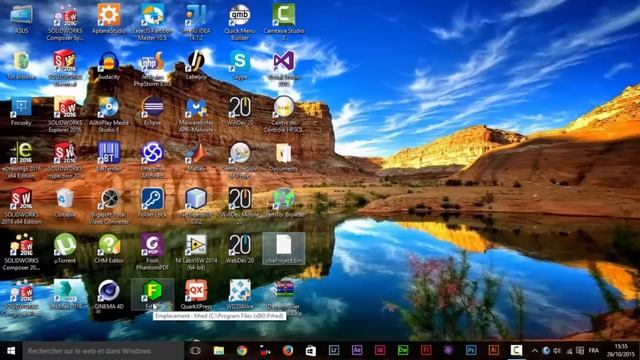Launch Firefox from the taskbar
This screenshot has width=640, height=360.
pos(288,351)
